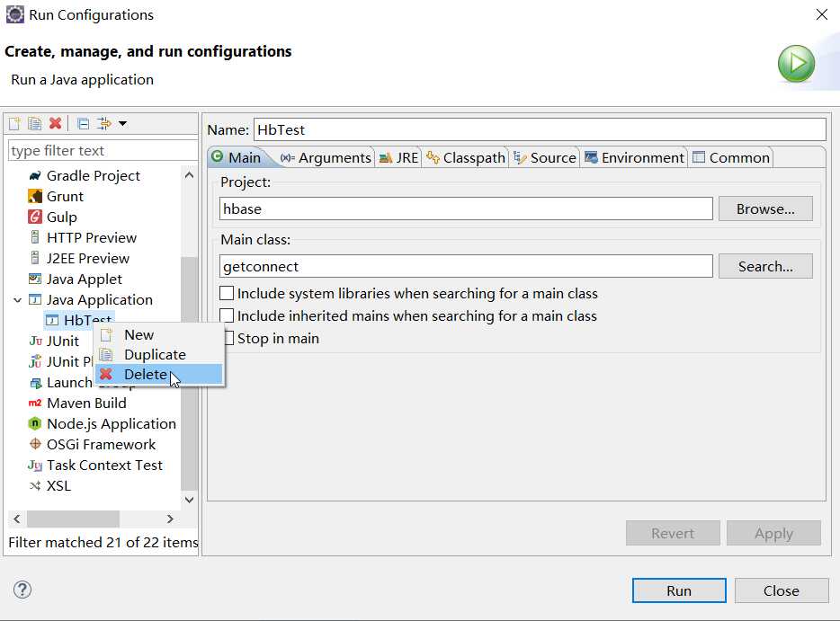Viewport: 840px width, 621px height.
Task: Click the Filter launch configurations icon
Action: (104, 124)
